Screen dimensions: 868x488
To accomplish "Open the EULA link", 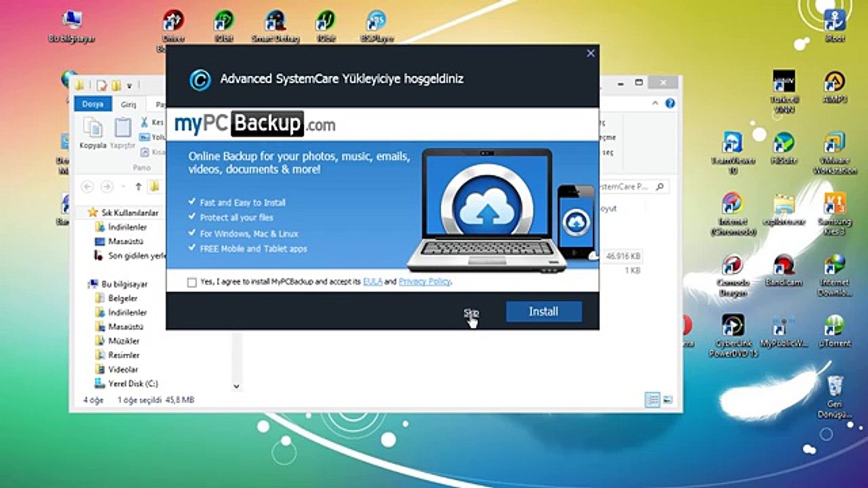I will click(373, 282).
